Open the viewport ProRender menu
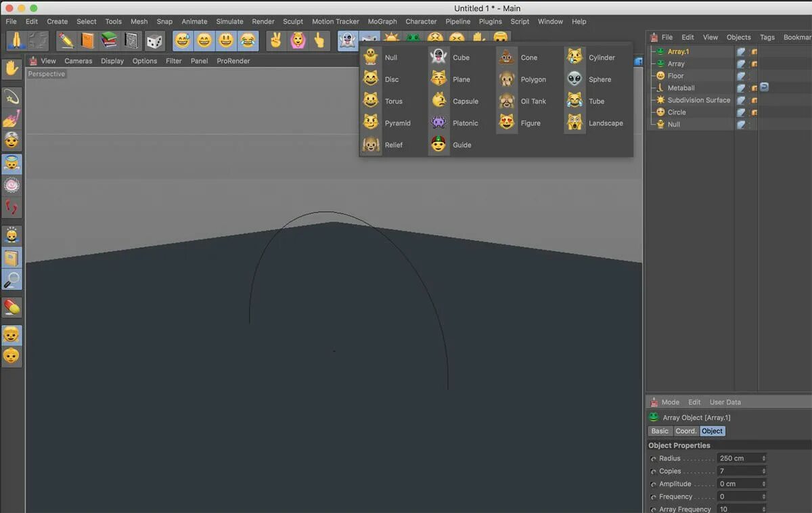The height and width of the screenshot is (513, 812). click(233, 61)
